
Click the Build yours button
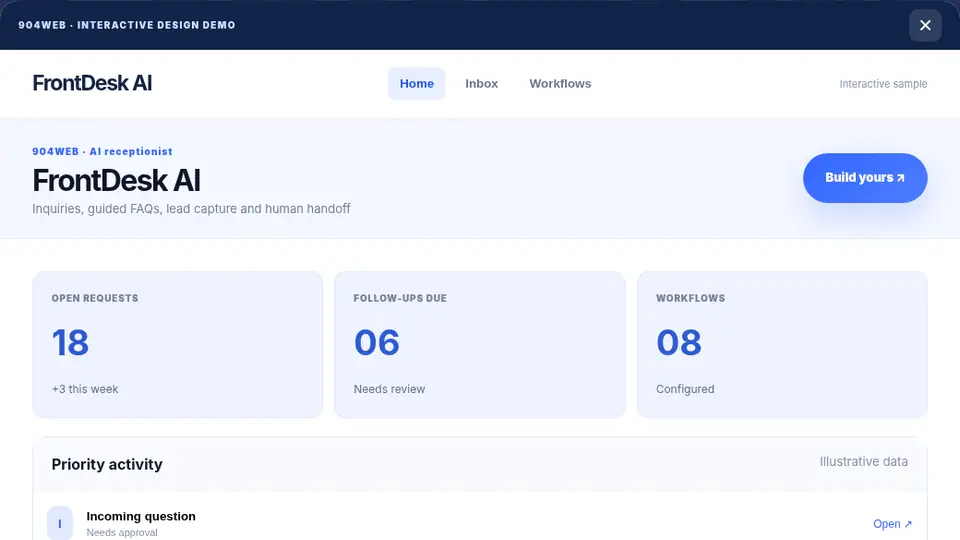pos(864,178)
